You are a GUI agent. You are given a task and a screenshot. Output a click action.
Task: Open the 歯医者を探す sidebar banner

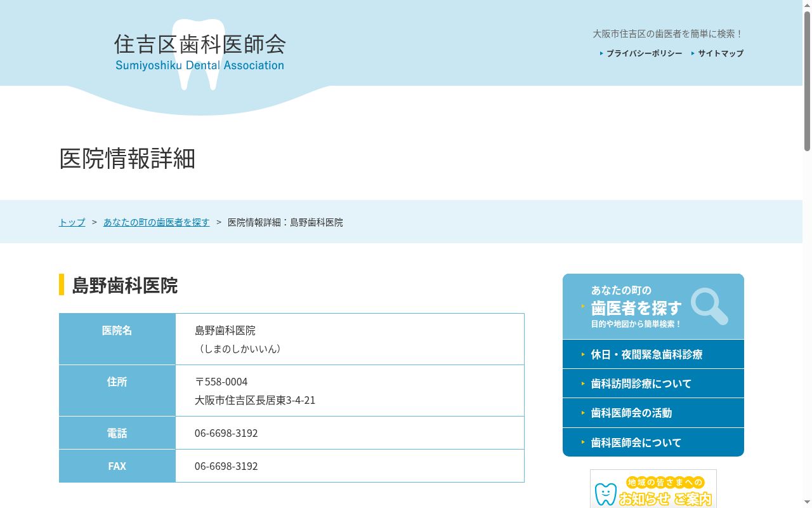653,307
